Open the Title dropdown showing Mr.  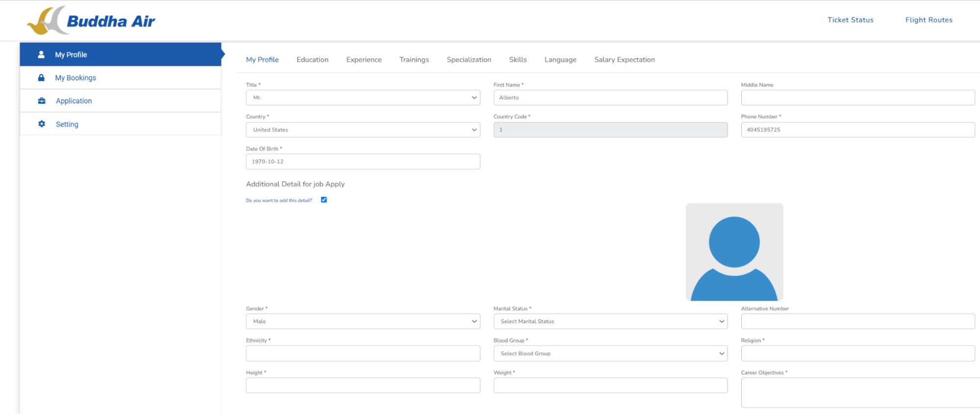point(363,98)
